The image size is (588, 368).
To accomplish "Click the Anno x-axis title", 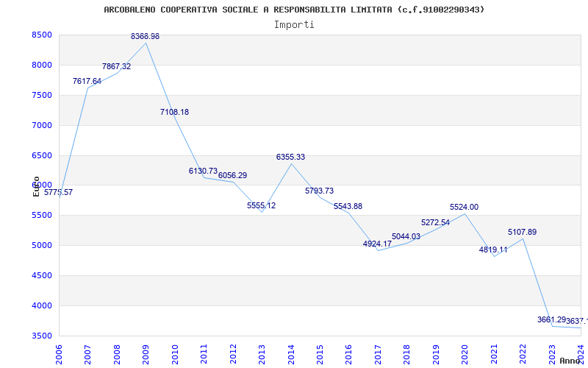I will (x=569, y=361).
